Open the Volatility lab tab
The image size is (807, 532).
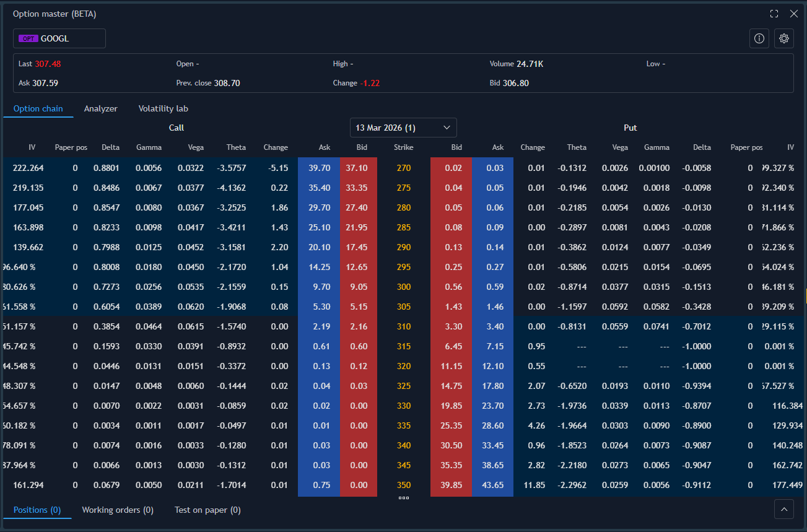coord(163,108)
